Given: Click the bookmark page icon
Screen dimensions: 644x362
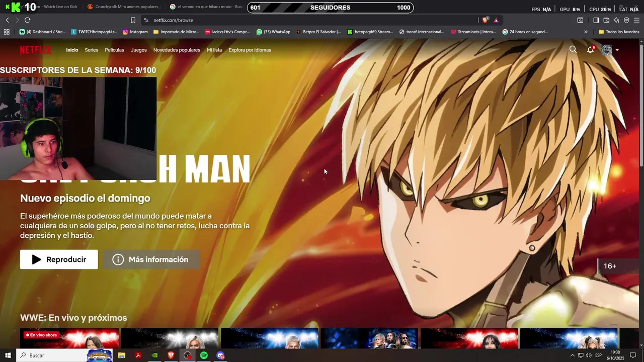Looking at the screenshot, I should click(x=133, y=20).
